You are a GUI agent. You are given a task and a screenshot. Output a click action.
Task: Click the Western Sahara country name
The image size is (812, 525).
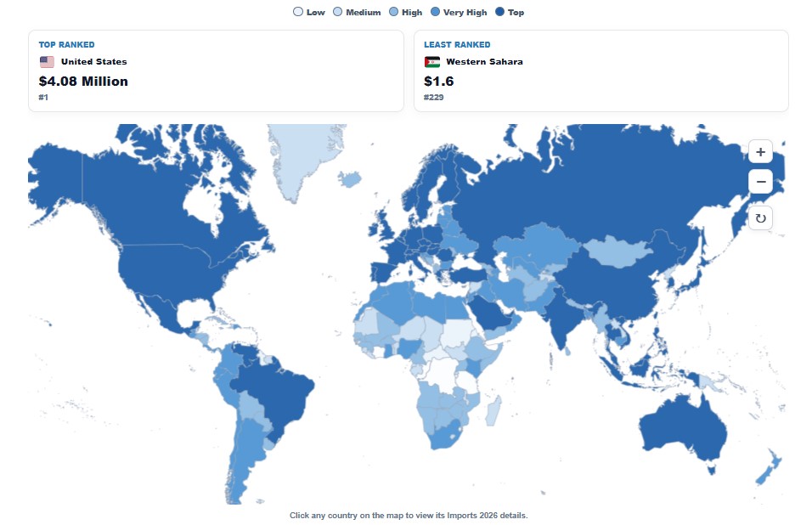[484, 62]
